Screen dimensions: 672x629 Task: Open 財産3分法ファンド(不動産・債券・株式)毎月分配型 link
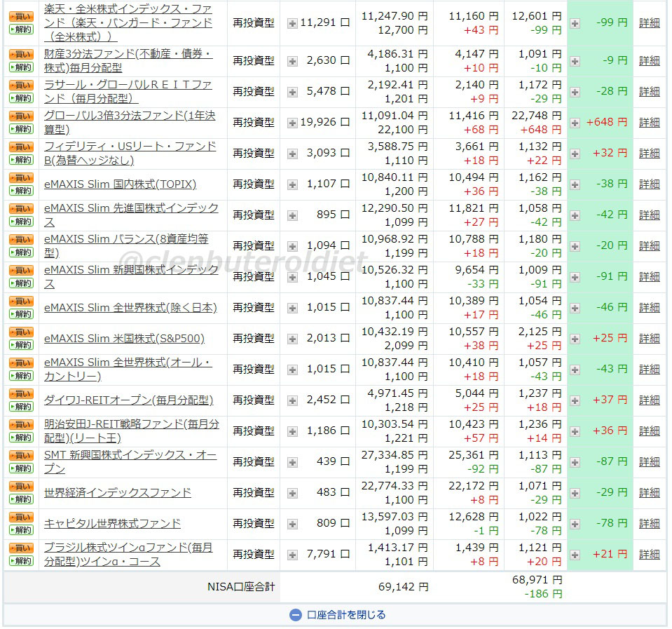(x=128, y=60)
